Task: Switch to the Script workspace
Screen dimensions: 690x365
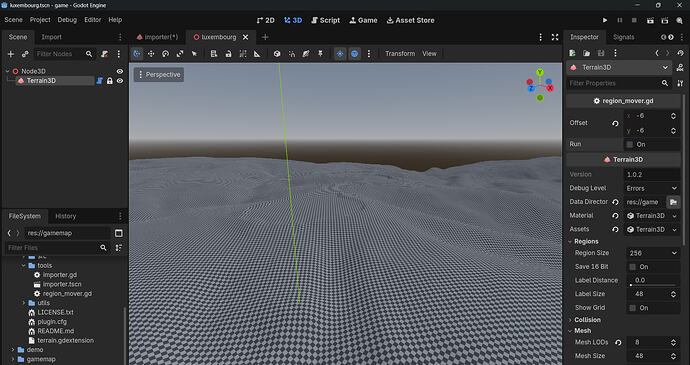Action: tap(326, 20)
